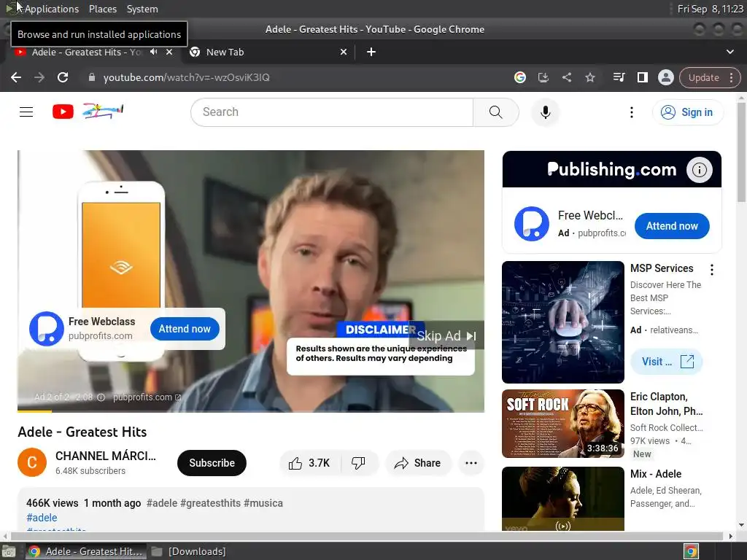The height and width of the screenshot is (560, 747).
Task: Share this page icon in toolbar
Action: pyautogui.click(x=566, y=77)
